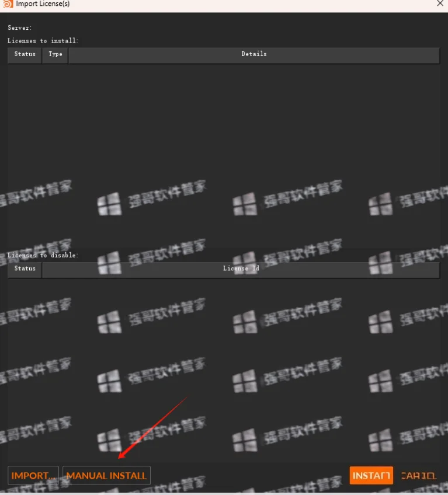Click the IMPORT... button

point(33,475)
